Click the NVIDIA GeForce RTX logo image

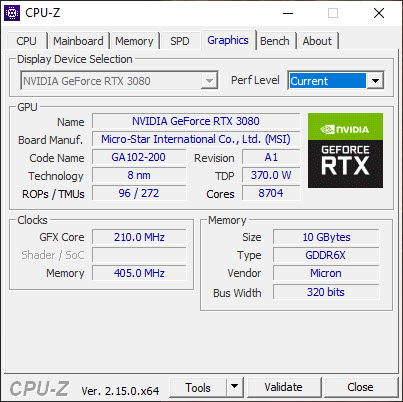point(345,150)
